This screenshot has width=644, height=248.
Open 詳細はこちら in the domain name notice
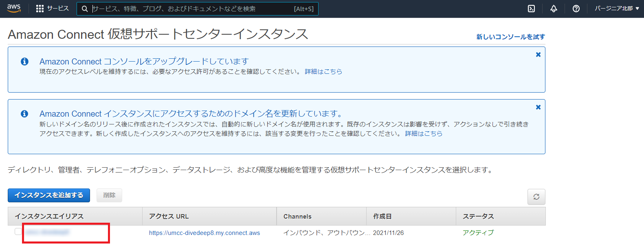pyautogui.click(x=424, y=133)
